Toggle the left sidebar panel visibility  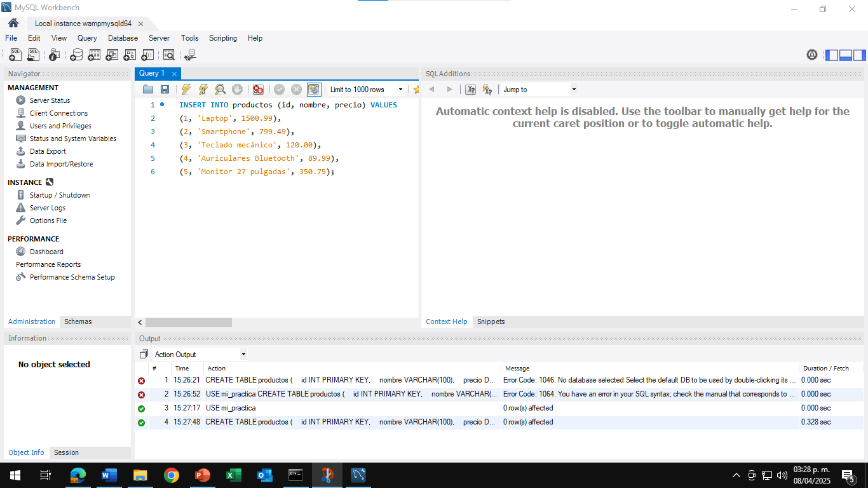pyautogui.click(x=832, y=55)
